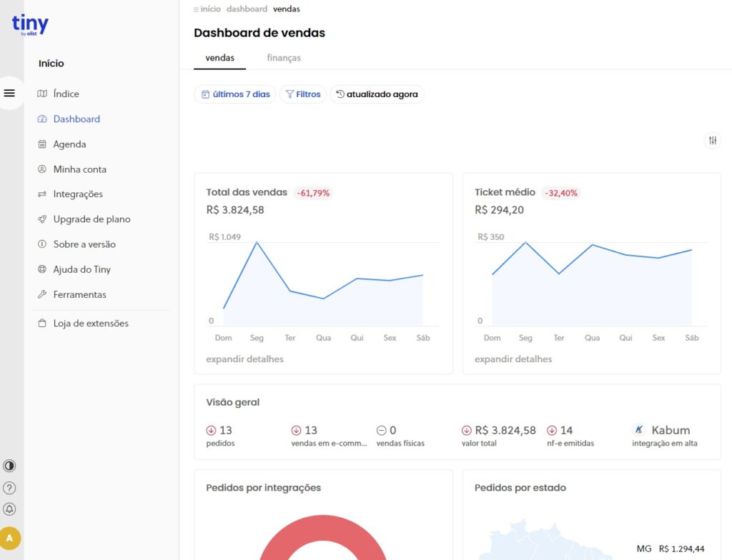
Task: Expand details under Ticket médio
Action: tap(513, 359)
